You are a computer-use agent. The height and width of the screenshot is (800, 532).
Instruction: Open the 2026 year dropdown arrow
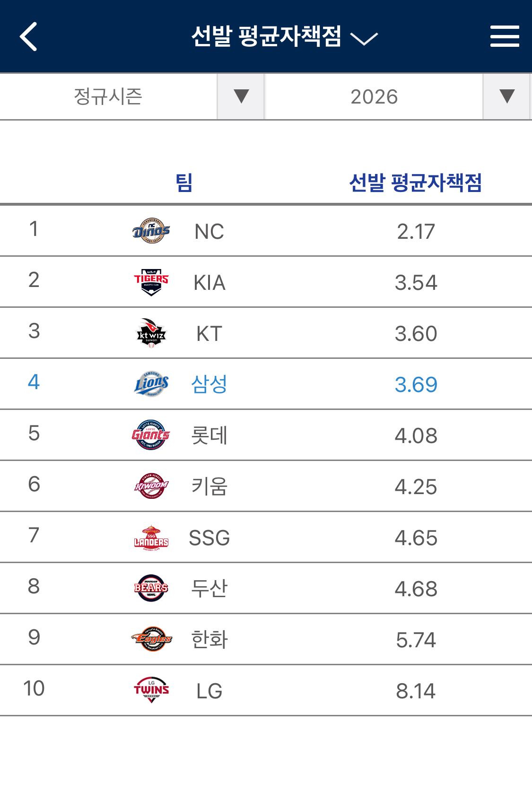[x=506, y=96]
